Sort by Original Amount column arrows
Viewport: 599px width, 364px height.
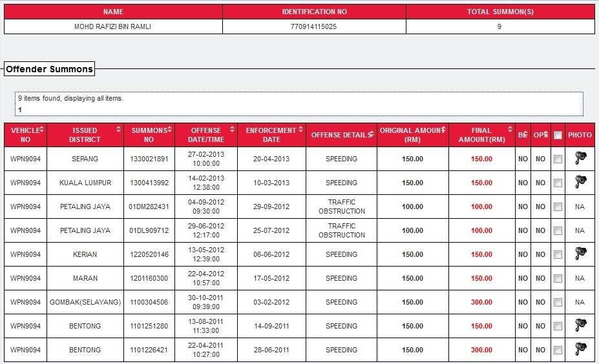click(443, 129)
